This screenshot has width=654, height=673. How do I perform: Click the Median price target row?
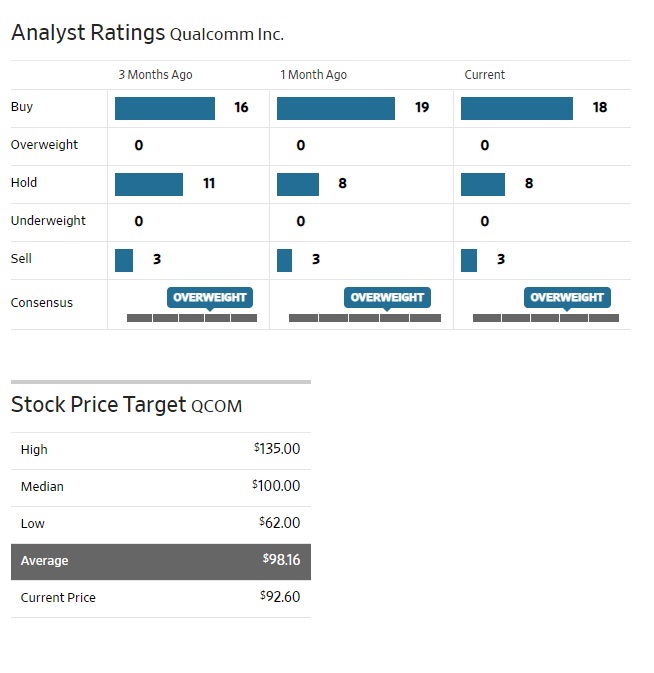(161, 487)
